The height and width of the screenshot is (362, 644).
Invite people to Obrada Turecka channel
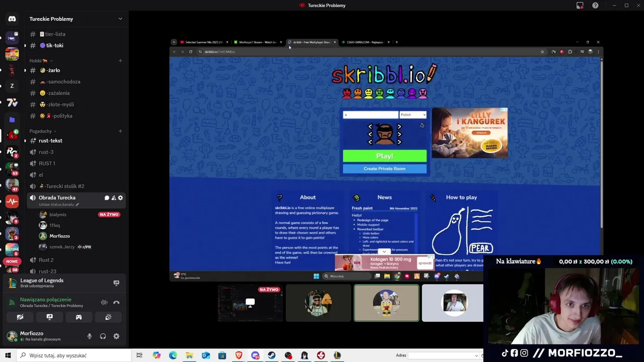[x=114, y=198]
